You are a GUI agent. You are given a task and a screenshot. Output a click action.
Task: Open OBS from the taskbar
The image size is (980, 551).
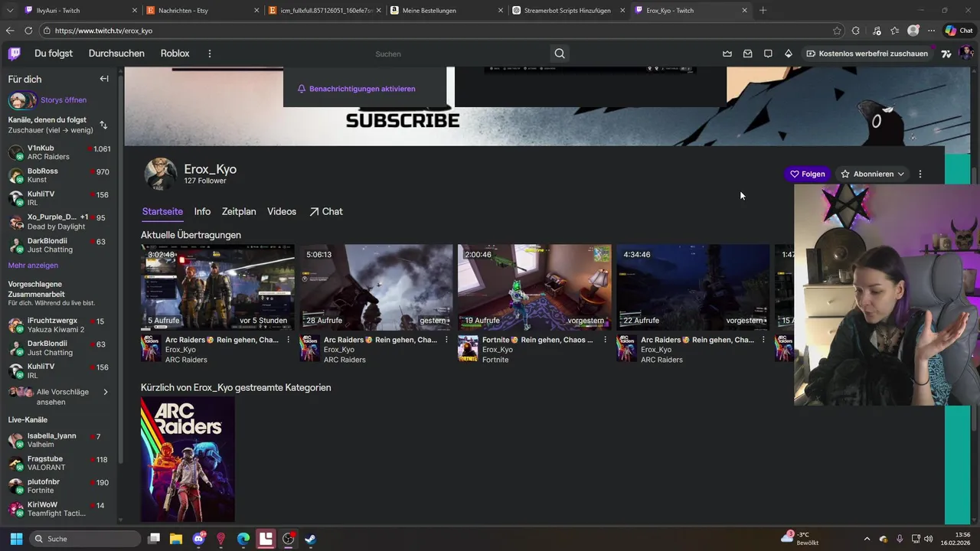tap(288, 539)
